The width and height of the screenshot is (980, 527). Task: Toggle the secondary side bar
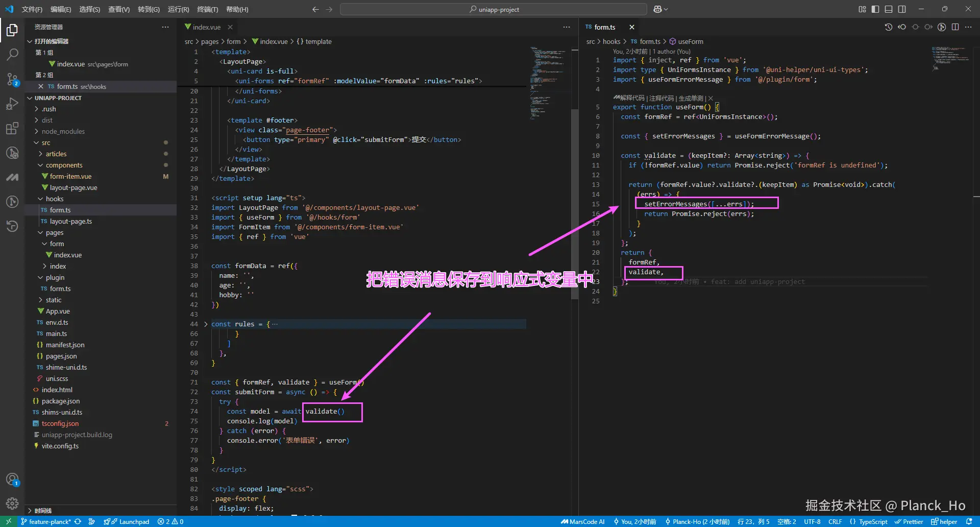[x=902, y=9]
